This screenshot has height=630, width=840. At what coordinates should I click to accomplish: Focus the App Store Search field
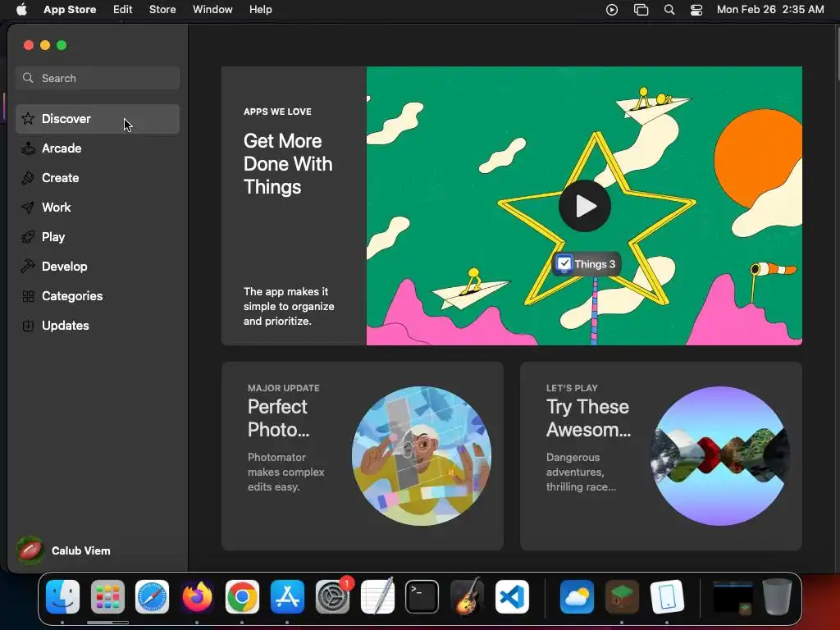point(98,78)
